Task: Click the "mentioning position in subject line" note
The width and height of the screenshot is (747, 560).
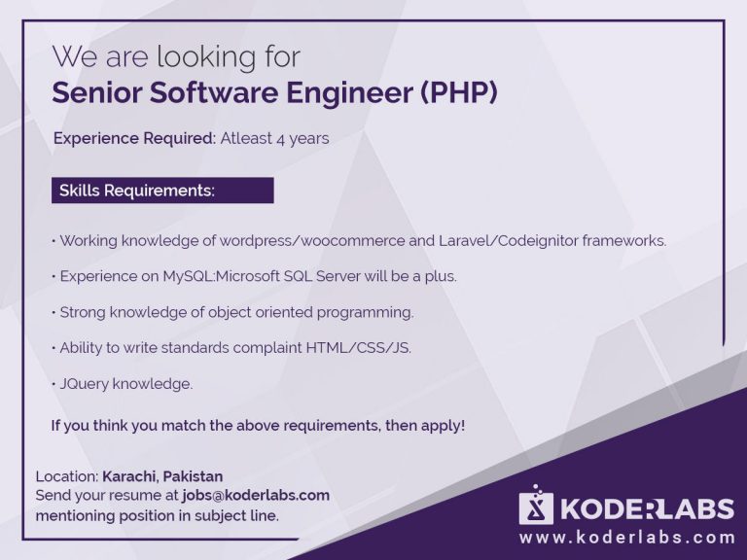Action: pyautogui.click(x=157, y=514)
